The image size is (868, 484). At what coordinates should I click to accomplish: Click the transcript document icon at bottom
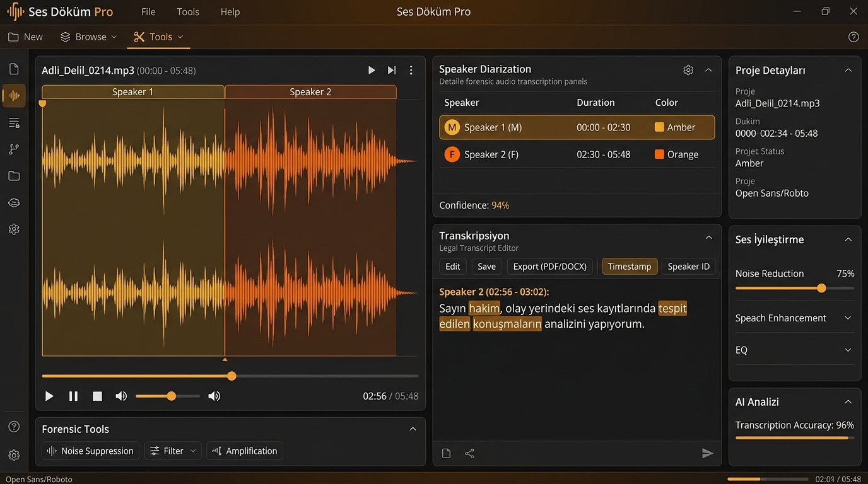[x=447, y=453]
